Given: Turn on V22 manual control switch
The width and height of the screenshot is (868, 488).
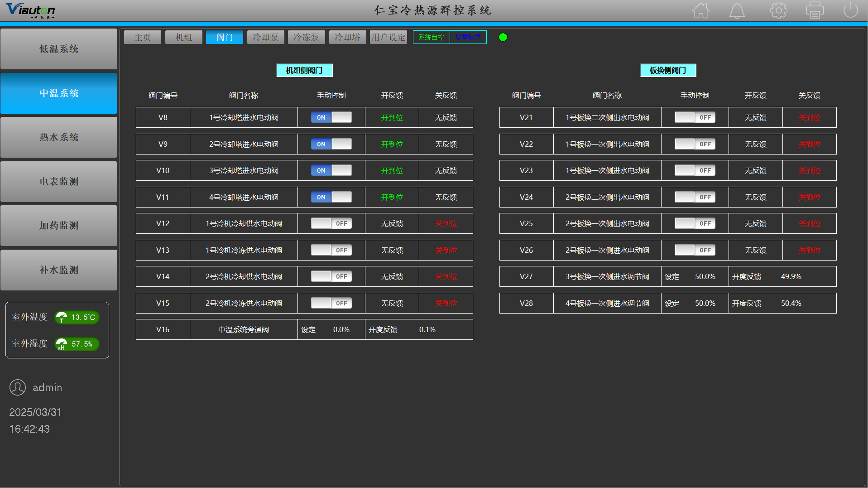Looking at the screenshot, I should click(695, 144).
